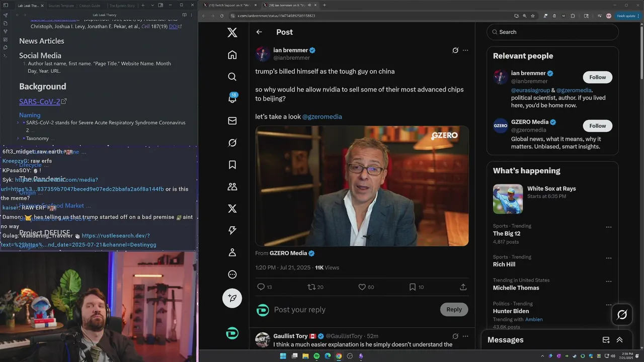
Task: Follow ian bremmer in Relevant people
Action: (x=598, y=77)
